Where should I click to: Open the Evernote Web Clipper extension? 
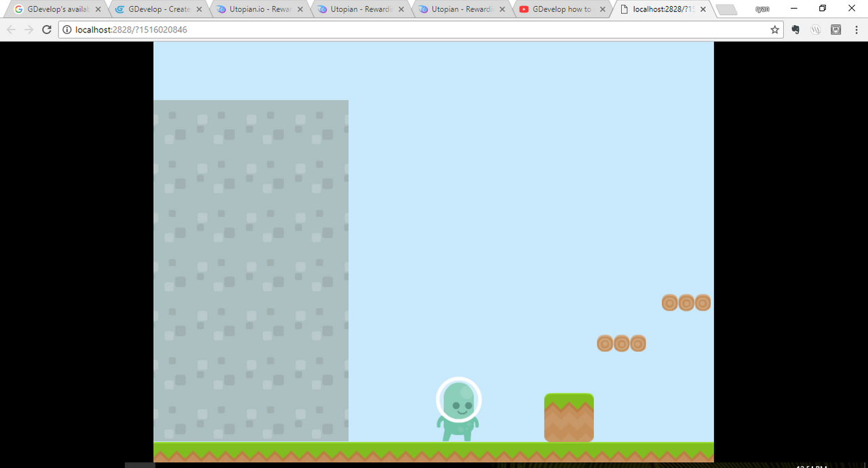(795, 29)
